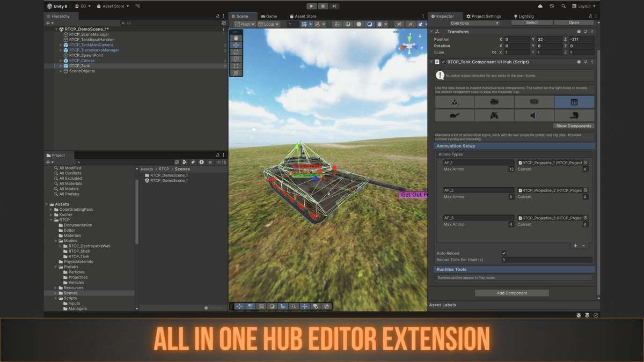Viewport: 644px width, 362px height.
Task: Click the AP_1 ammo name field
Action: click(479, 162)
